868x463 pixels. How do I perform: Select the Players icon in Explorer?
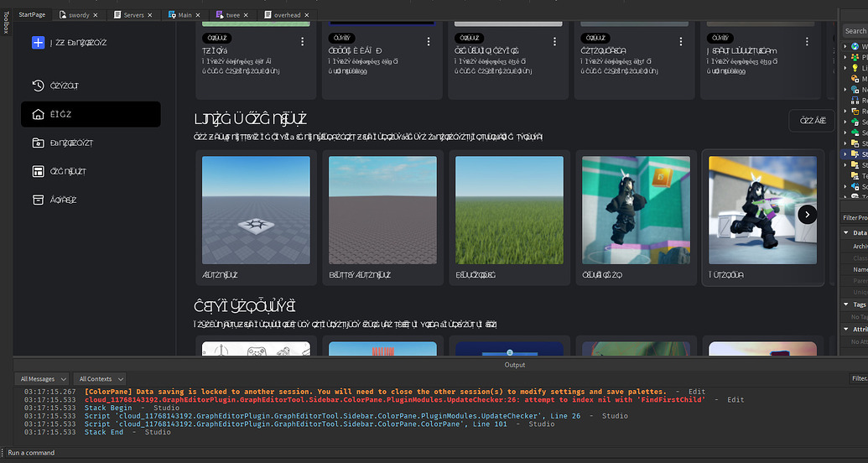[x=855, y=57]
